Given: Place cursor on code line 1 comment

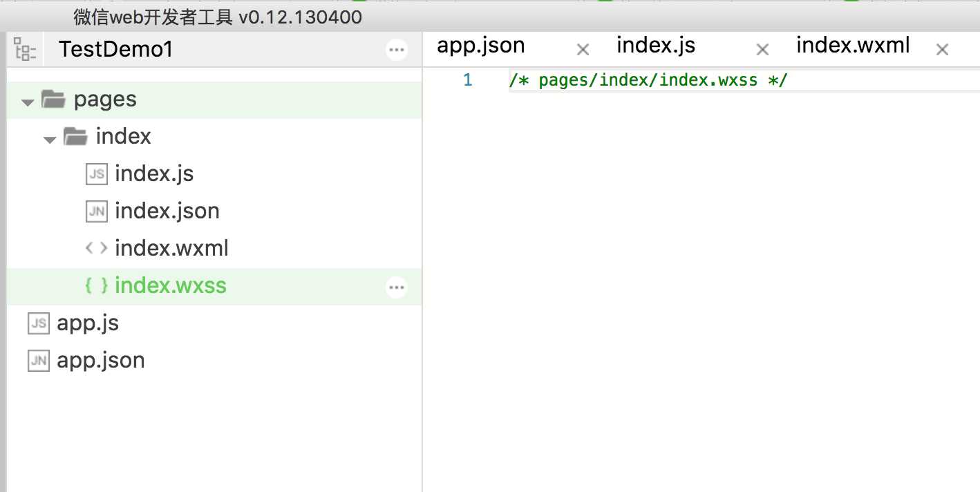Looking at the screenshot, I should tap(648, 81).
